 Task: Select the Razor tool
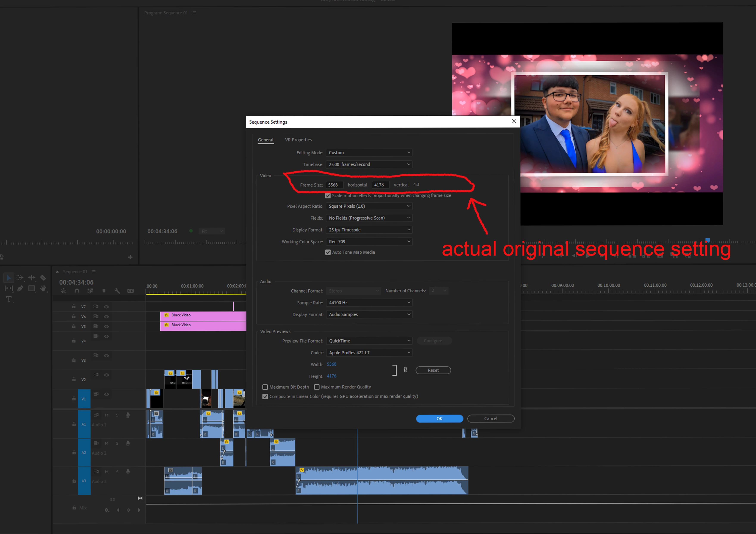pos(43,278)
